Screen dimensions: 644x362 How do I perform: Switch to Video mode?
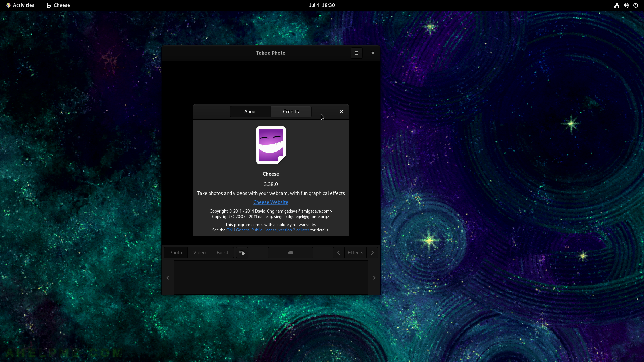(x=199, y=253)
